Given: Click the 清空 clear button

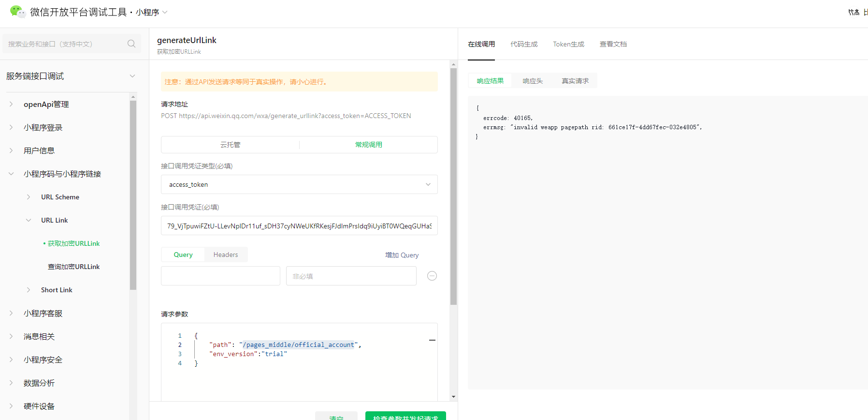Looking at the screenshot, I should tap(336, 416).
